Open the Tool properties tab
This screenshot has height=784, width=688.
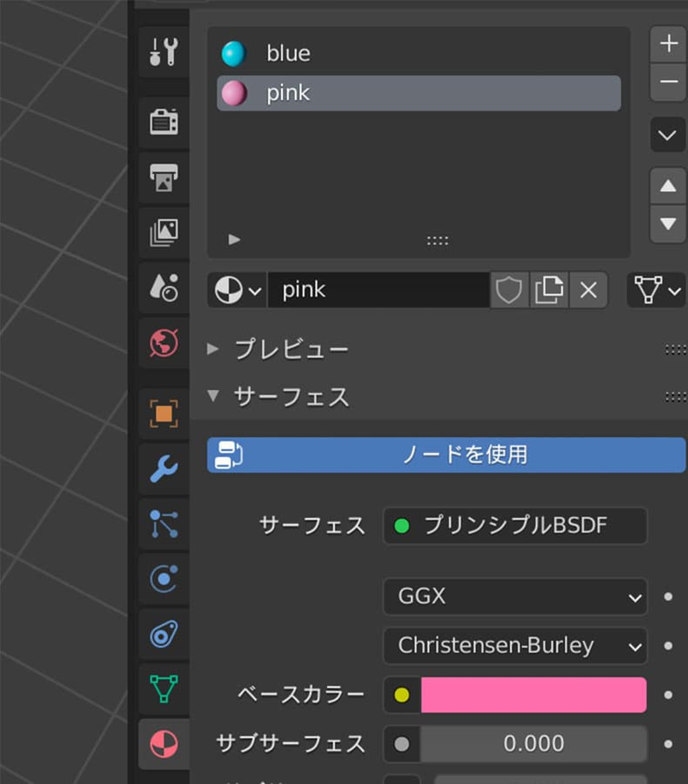click(x=164, y=52)
